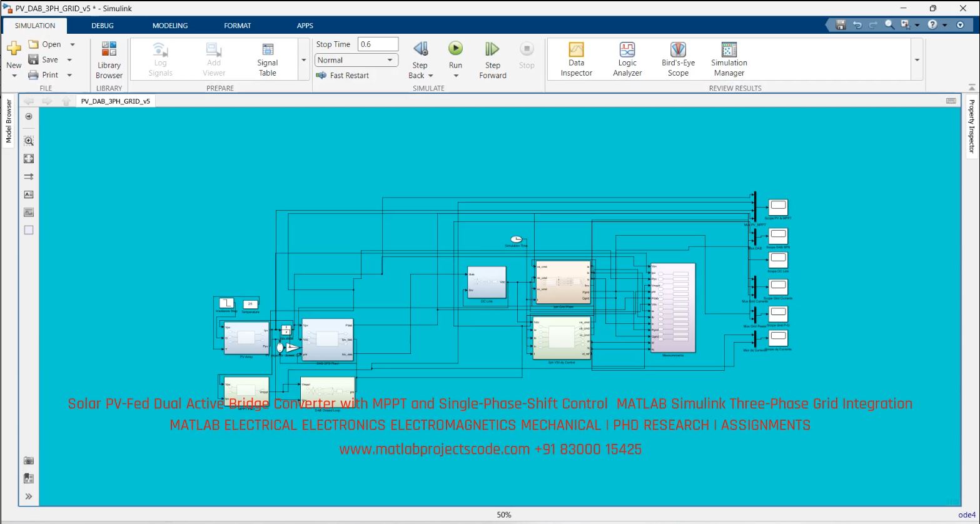This screenshot has height=524, width=980.
Task: Click the Image tool in canvas palette
Action: pyautogui.click(x=29, y=213)
